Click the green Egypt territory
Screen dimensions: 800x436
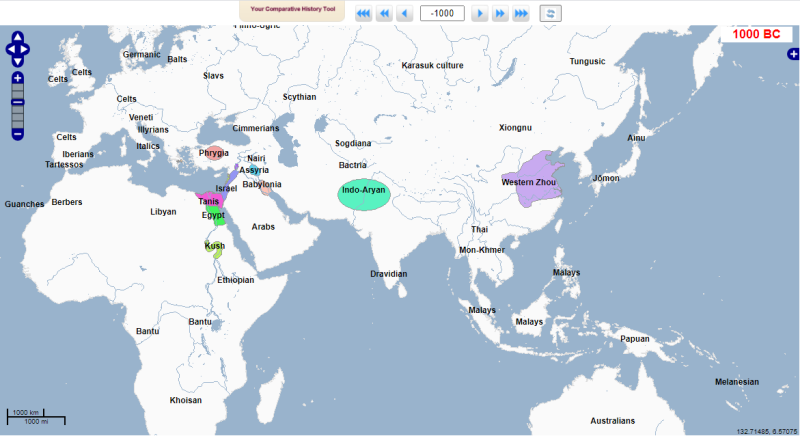point(218,217)
